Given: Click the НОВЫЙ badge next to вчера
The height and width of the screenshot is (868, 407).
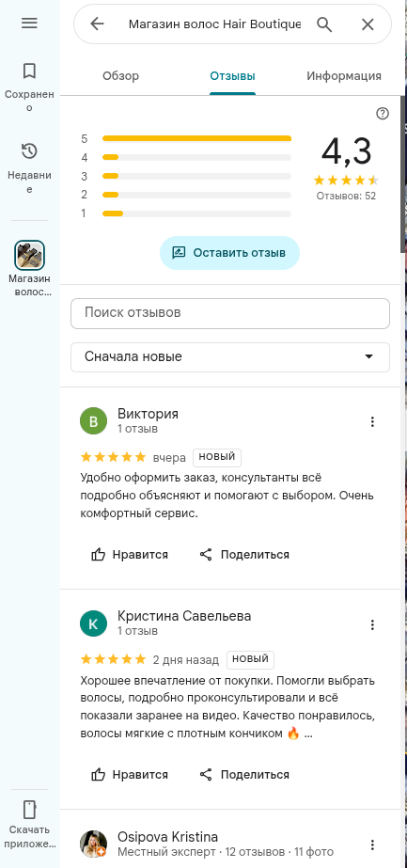Looking at the screenshot, I should point(217,457).
